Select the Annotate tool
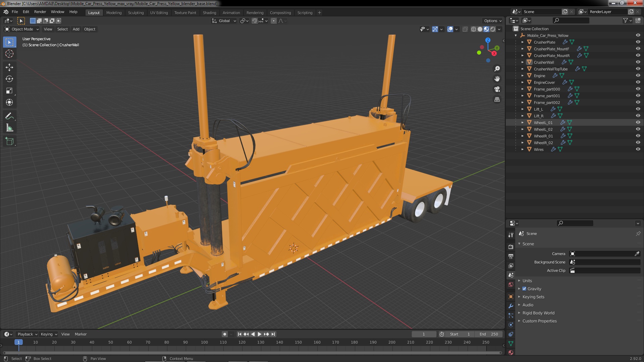The image size is (644, 362). (9, 116)
